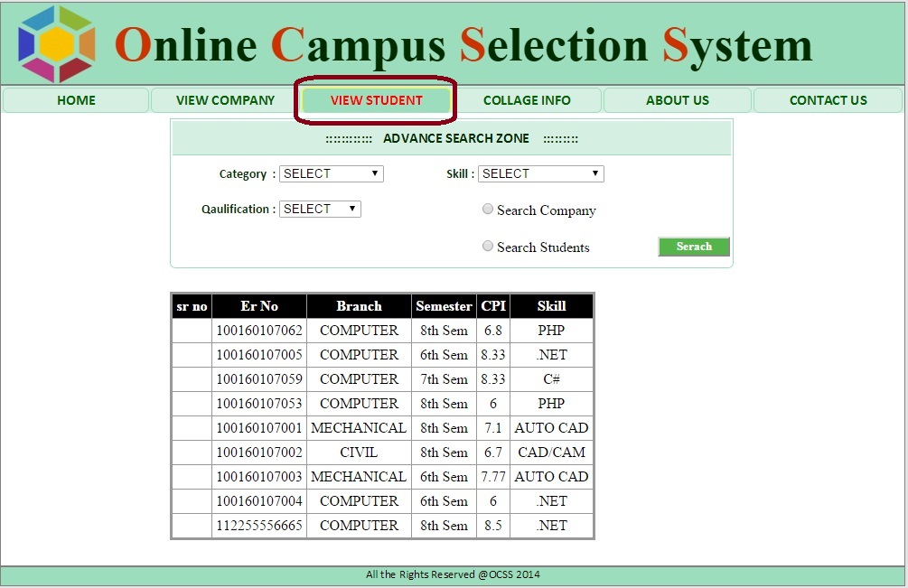Screen dimensions: 908x588
Task: Select enrollment number 100160107062 row
Action: pyautogui.click(x=259, y=331)
